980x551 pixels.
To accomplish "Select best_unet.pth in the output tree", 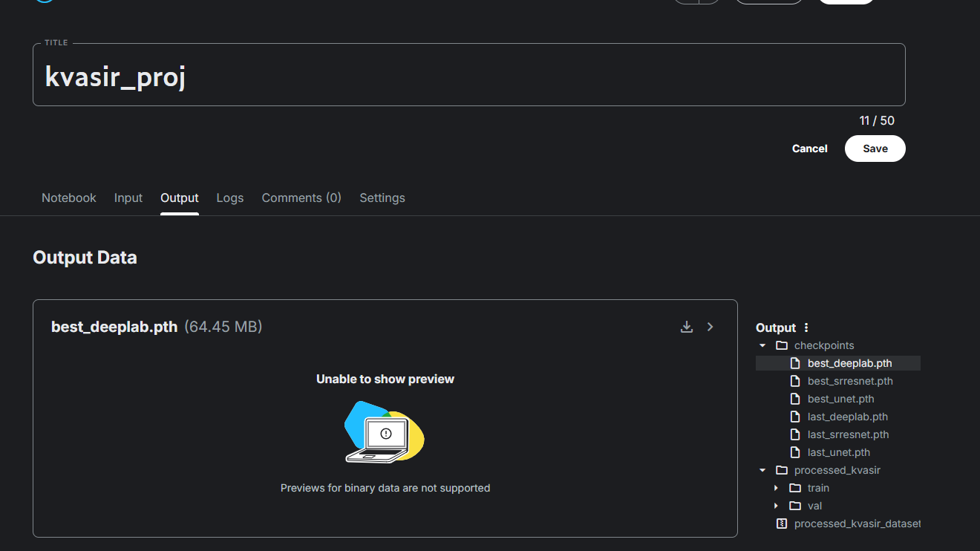I will pos(841,399).
